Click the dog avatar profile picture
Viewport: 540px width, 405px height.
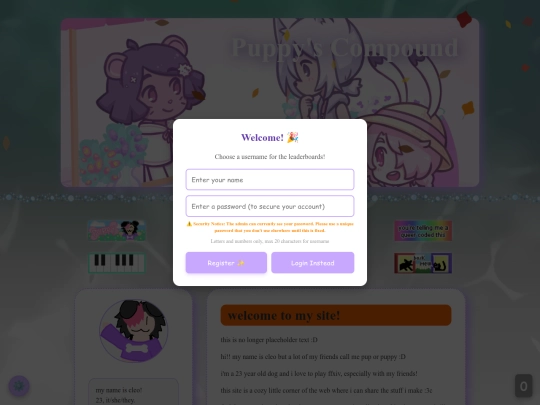(x=134, y=331)
